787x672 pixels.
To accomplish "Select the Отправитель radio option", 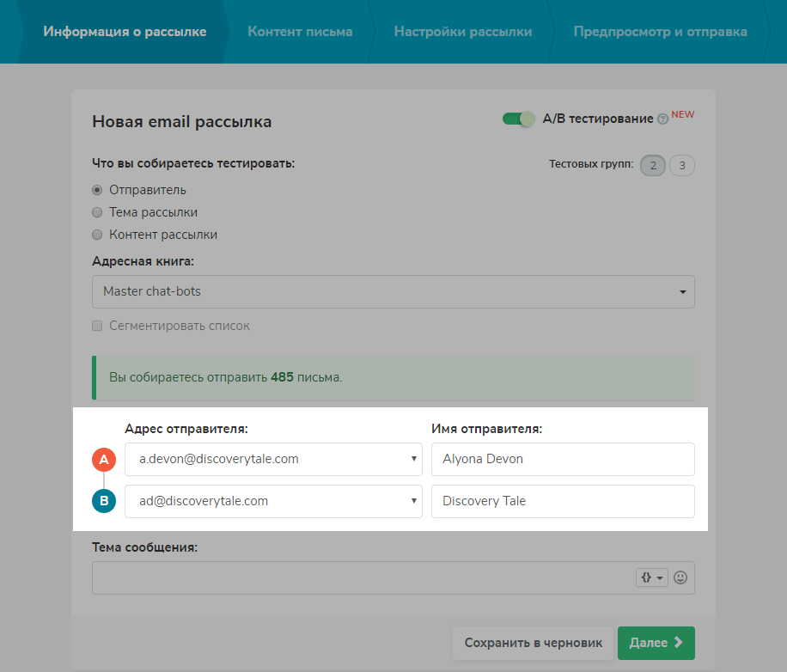I will [x=98, y=190].
